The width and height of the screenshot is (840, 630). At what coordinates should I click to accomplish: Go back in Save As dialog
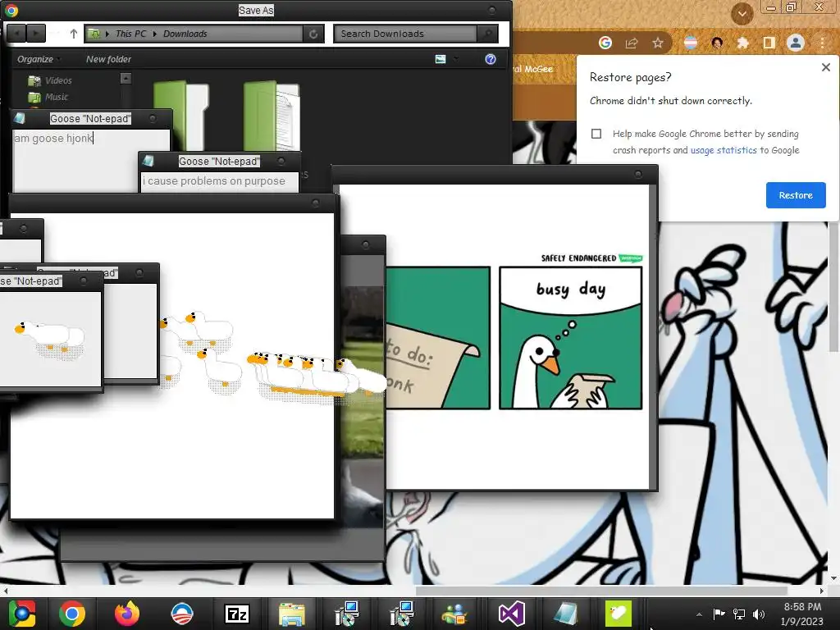tap(16, 34)
